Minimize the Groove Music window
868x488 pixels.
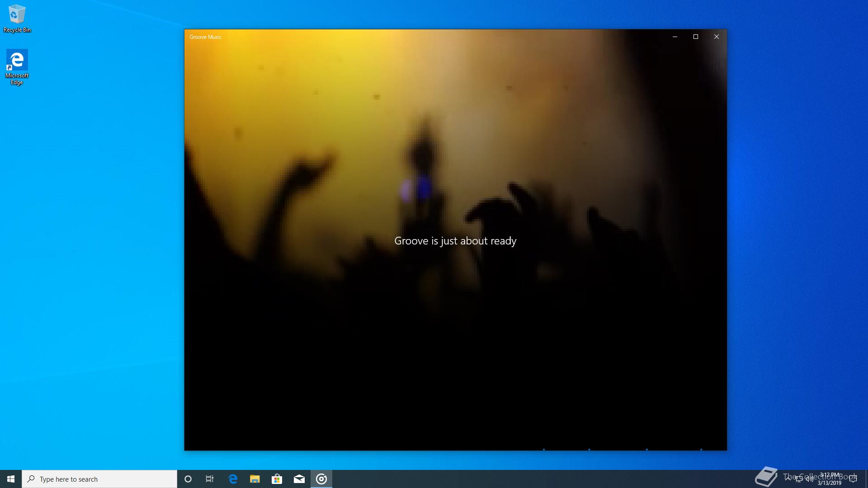click(675, 37)
